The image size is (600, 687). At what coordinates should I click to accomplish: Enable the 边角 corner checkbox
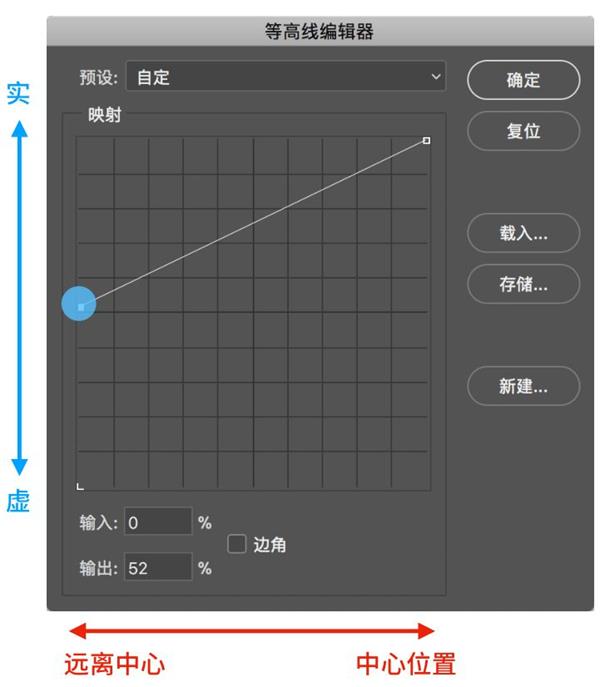tap(237, 544)
